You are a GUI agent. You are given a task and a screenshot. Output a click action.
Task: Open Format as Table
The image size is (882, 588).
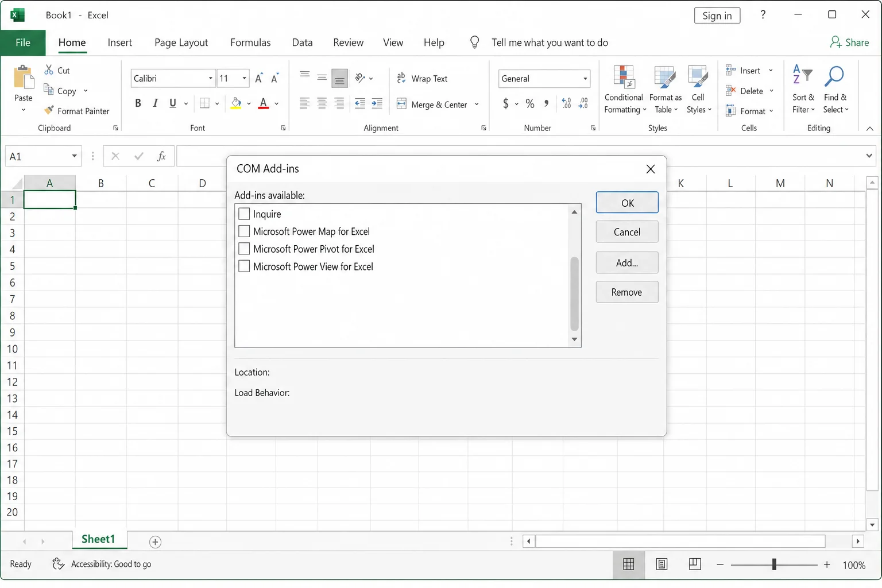click(665, 89)
